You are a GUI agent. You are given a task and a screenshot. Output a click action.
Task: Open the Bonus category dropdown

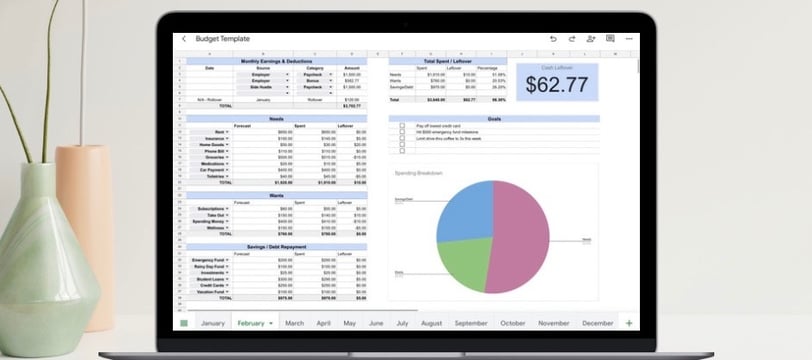click(x=330, y=81)
